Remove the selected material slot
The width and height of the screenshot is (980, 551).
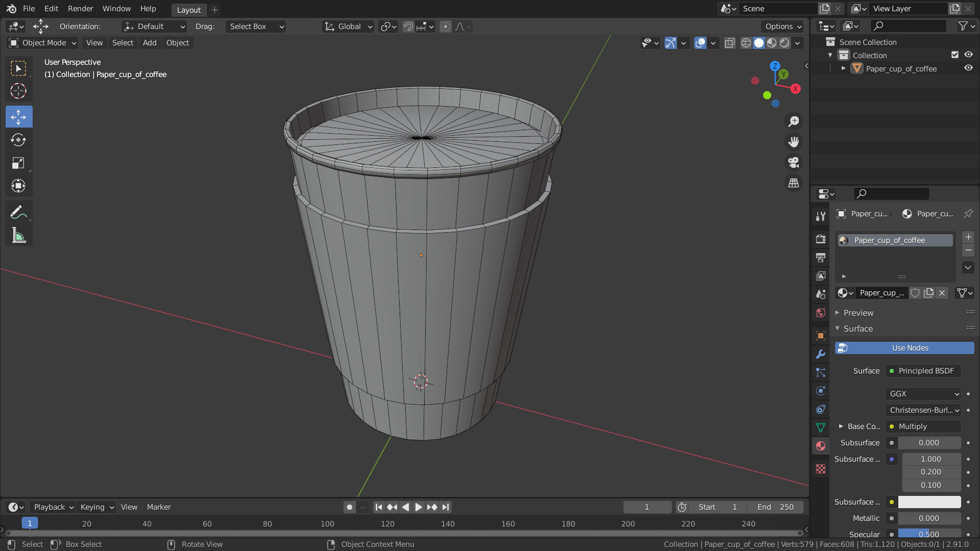[968, 250]
